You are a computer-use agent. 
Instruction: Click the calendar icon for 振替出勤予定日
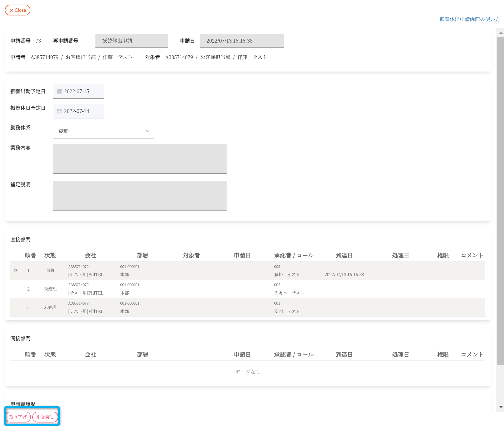pos(59,91)
